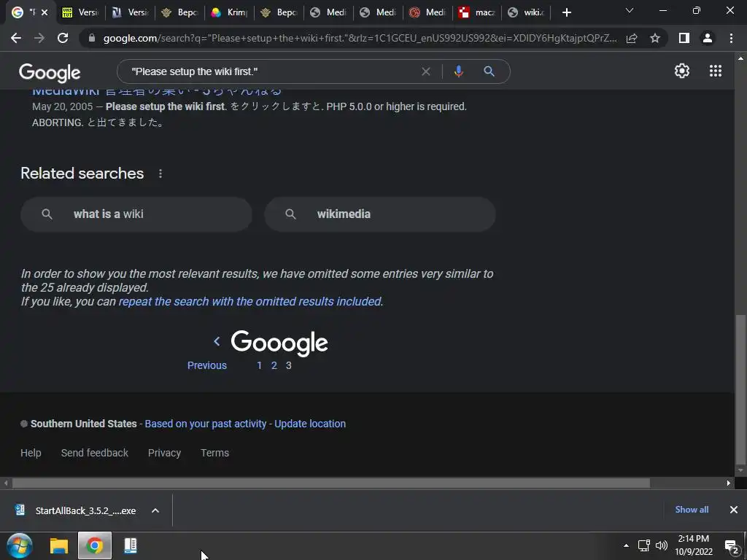Open Chrome profile avatar

(x=708, y=38)
